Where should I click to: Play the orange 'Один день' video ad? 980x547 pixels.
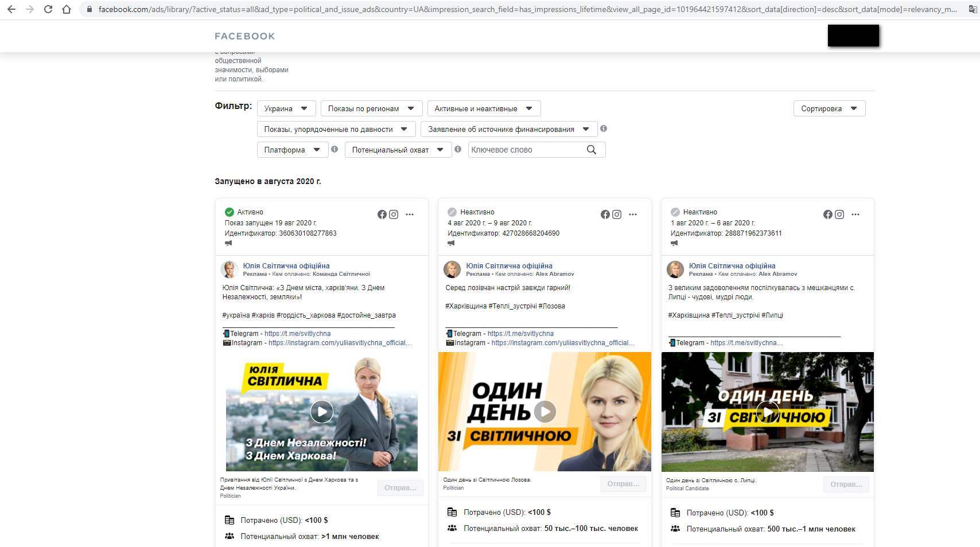545,411
